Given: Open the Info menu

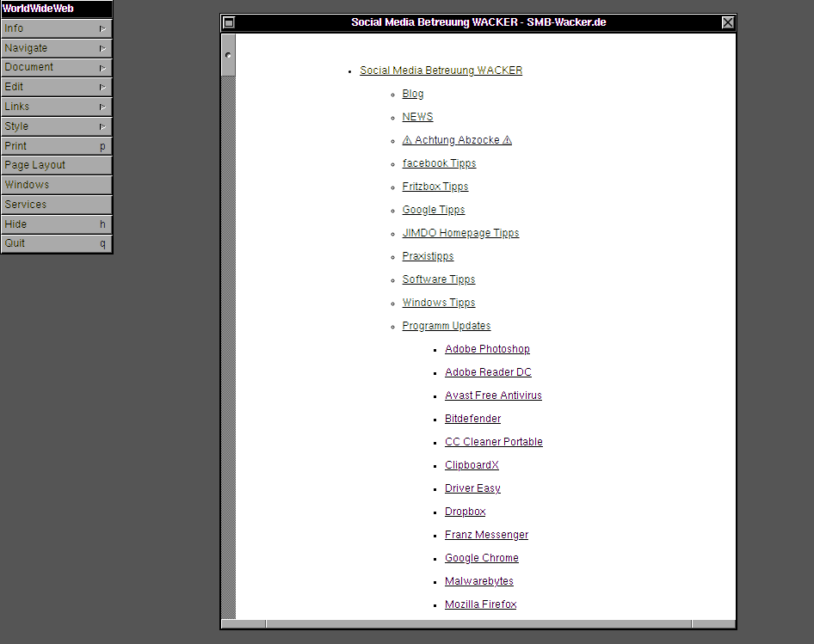Looking at the screenshot, I should (56, 28).
